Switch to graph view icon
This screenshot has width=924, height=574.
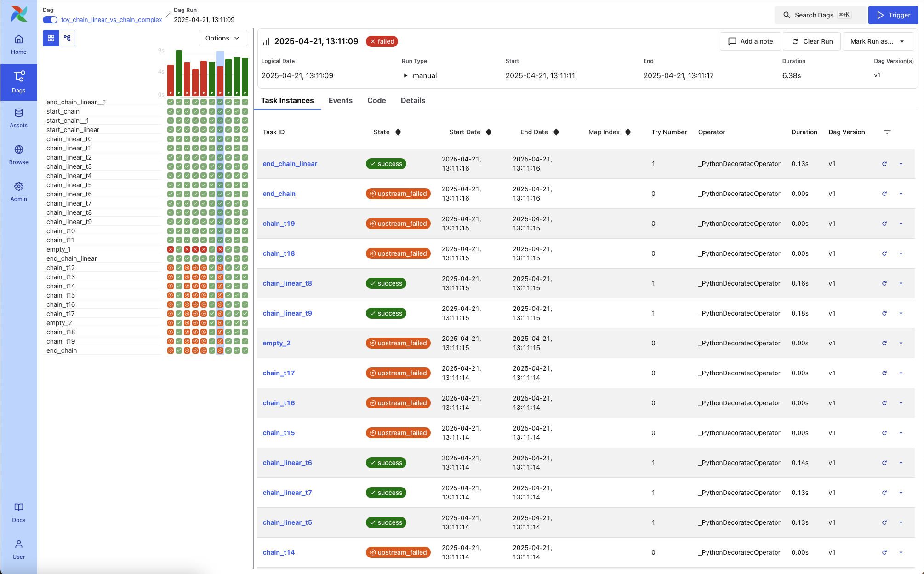67,38
